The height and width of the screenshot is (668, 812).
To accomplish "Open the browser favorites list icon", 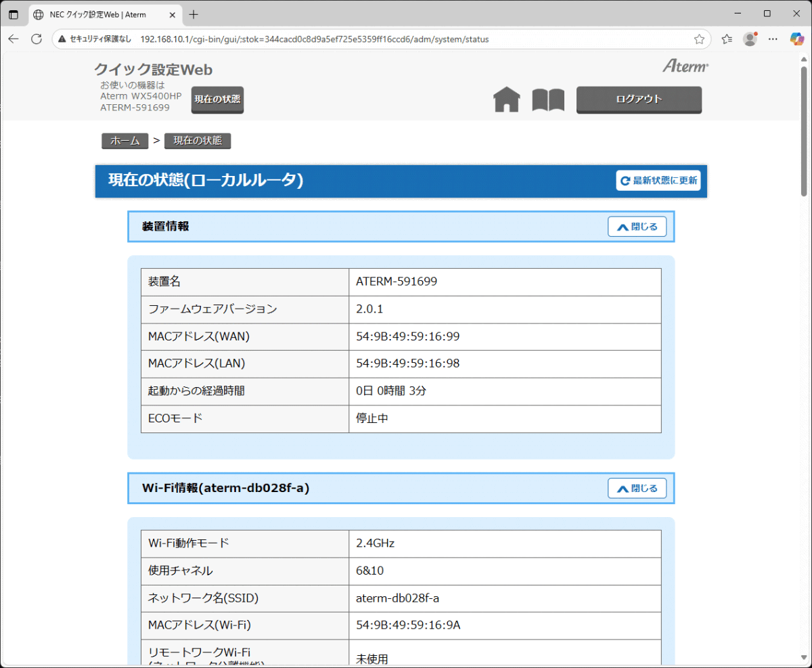I will pos(727,39).
